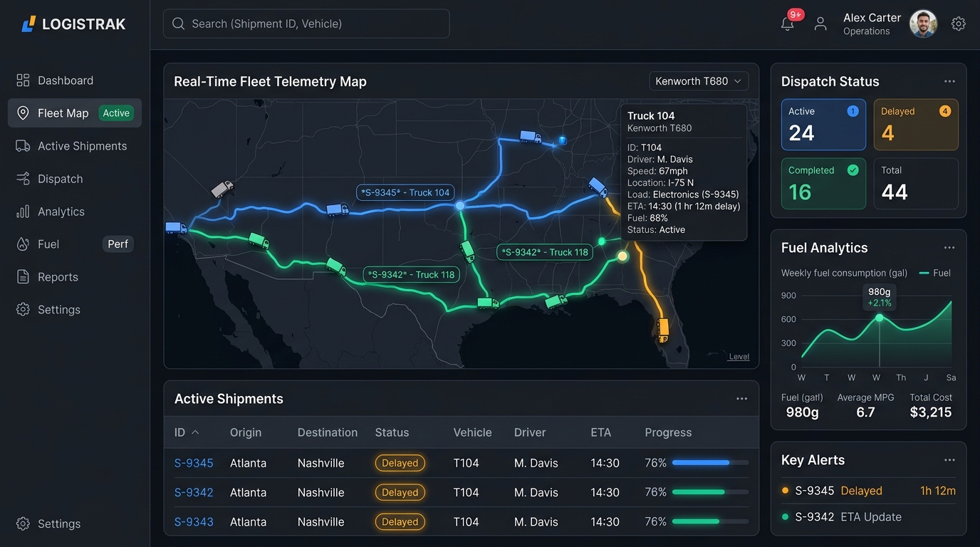The width and height of the screenshot is (980, 547).
Task: Focus the Search (Shipment ID, Vehicle) field
Action: point(306,24)
